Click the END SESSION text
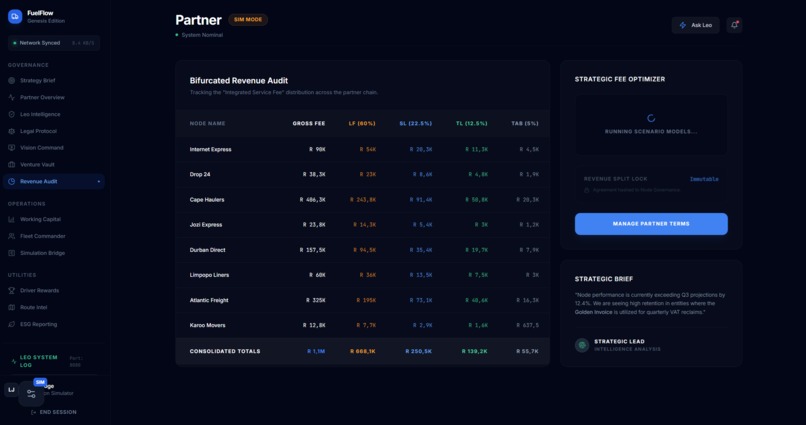806x425 pixels. point(58,412)
